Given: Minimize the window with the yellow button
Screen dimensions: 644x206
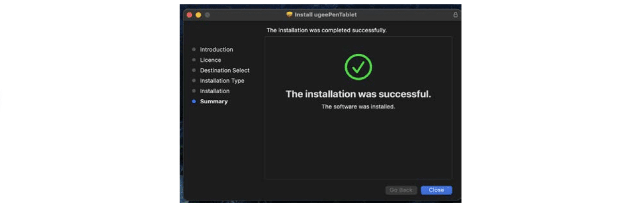Looking at the screenshot, I should click(x=198, y=15).
